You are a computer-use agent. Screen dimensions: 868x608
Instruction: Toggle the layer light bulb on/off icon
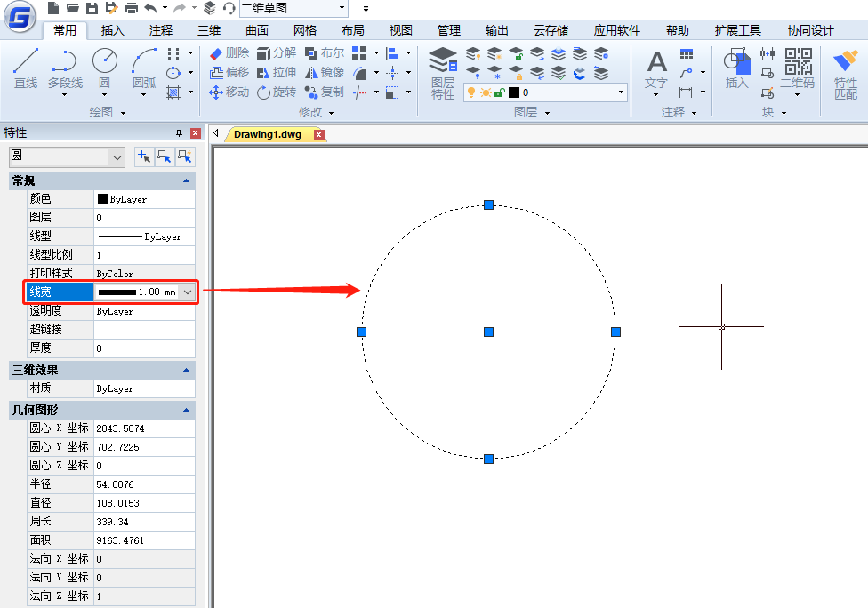[x=471, y=92]
